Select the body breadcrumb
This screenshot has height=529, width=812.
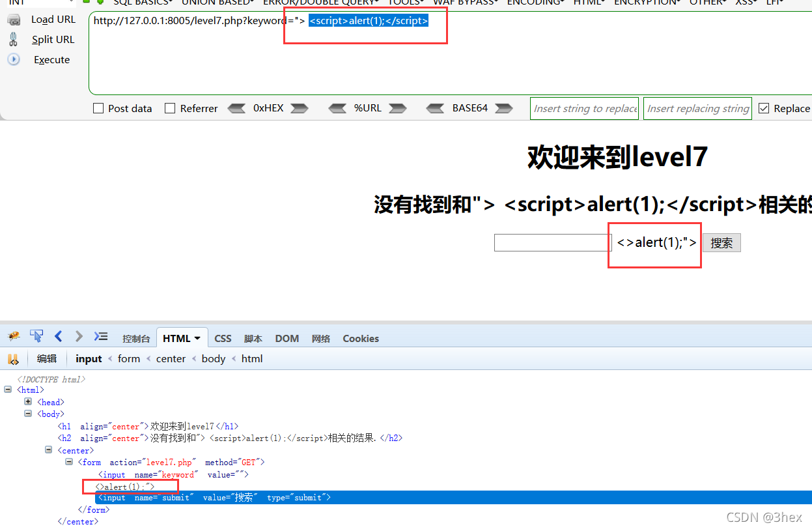214,358
